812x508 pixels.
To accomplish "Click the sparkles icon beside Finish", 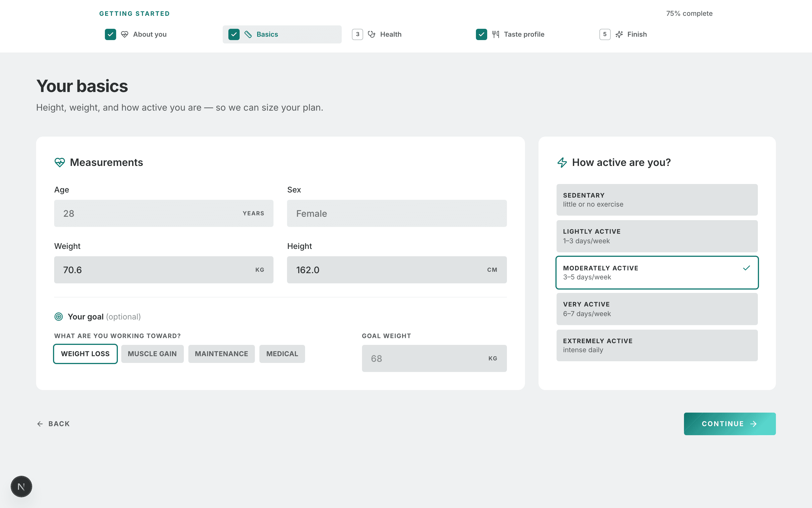I will pos(619,34).
